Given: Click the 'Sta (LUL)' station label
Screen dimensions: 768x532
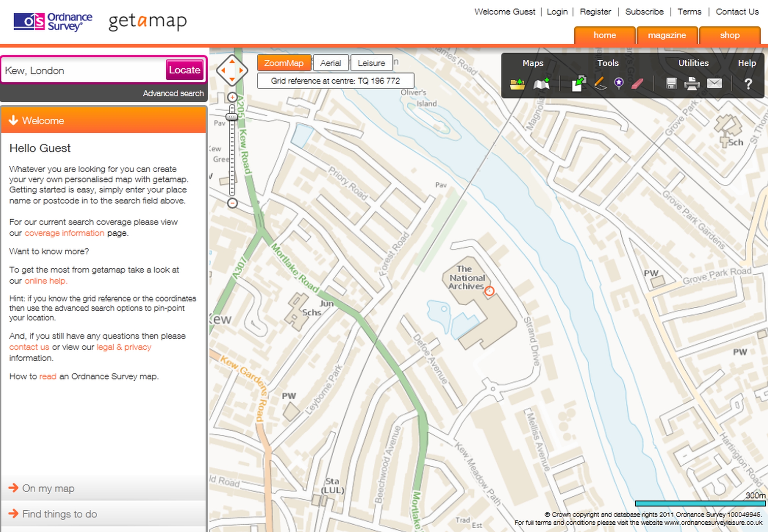Looking at the screenshot, I should coord(333,486).
